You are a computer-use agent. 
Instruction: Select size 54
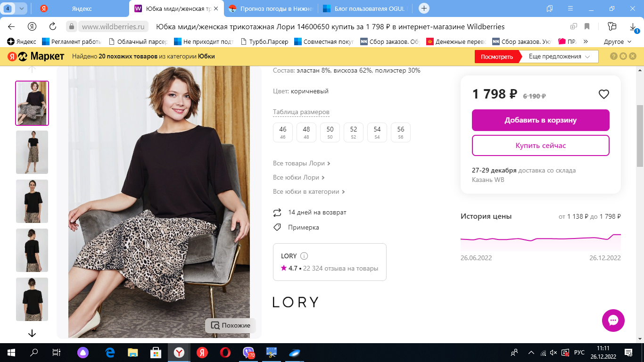click(377, 132)
